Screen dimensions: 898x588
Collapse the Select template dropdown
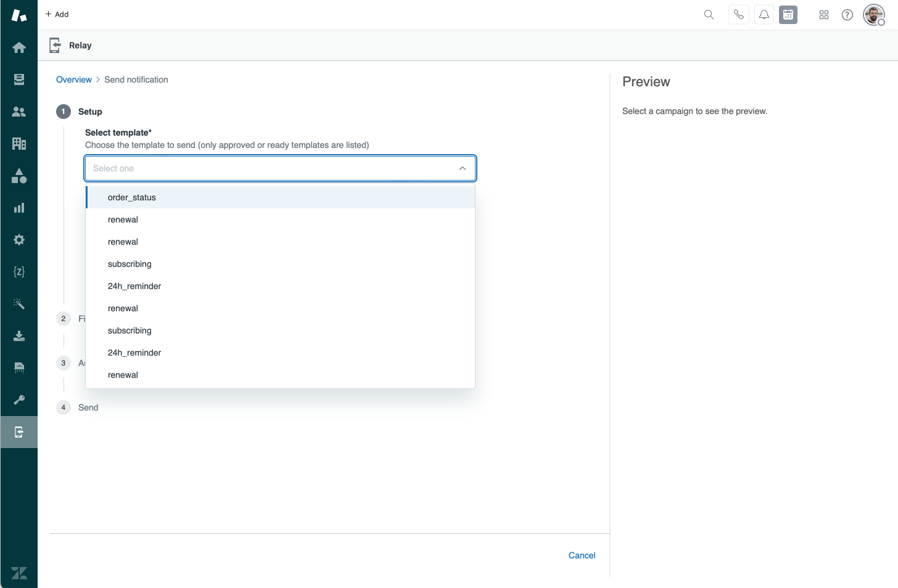coord(463,168)
